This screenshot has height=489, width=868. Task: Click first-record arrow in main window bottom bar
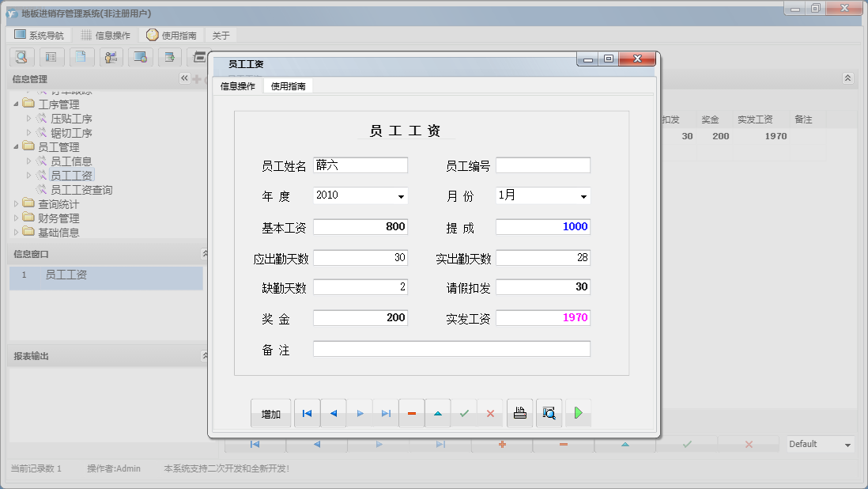click(x=255, y=444)
